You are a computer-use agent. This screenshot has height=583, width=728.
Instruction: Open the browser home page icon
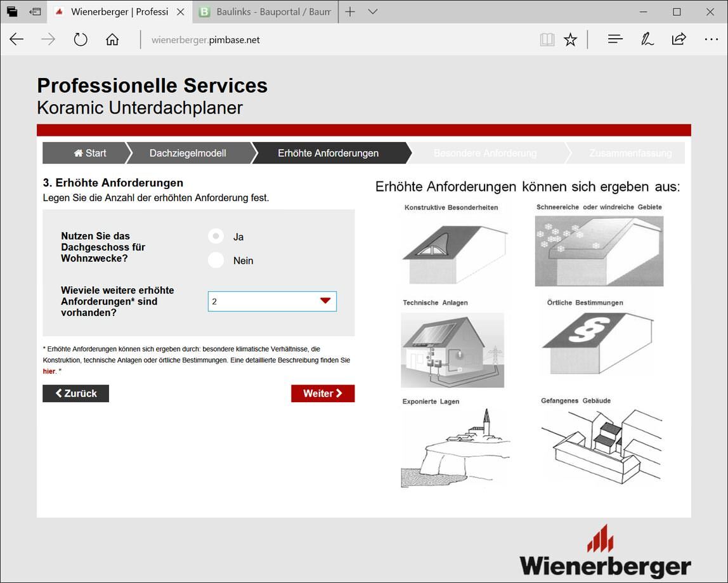click(x=112, y=39)
